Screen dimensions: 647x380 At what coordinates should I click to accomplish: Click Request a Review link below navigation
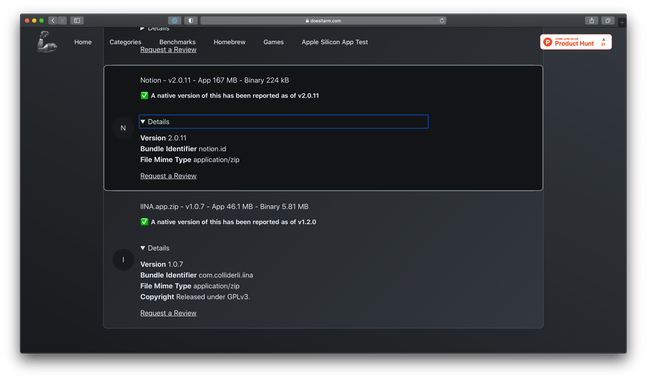click(x=168, y=50)
